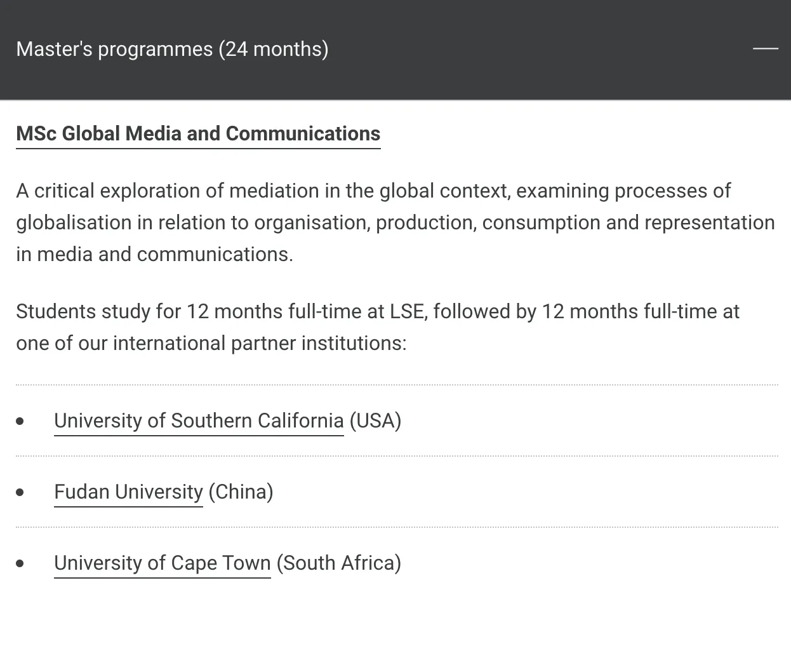Click the "(South Africa)" country label
Image resolution: width=791 pixels, height=672 pixels.
point(339,563)
